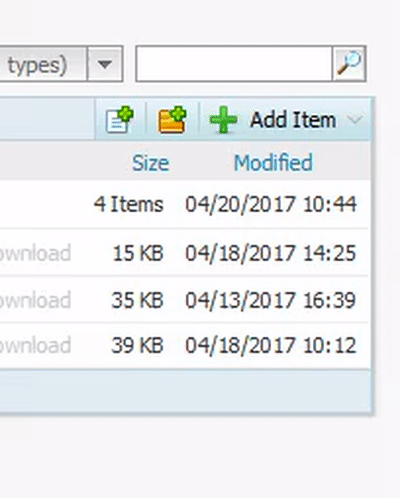Click the Add Item button label
This screenshot has width=400, height=498.
pyautogui.click(x=293, y=120)
